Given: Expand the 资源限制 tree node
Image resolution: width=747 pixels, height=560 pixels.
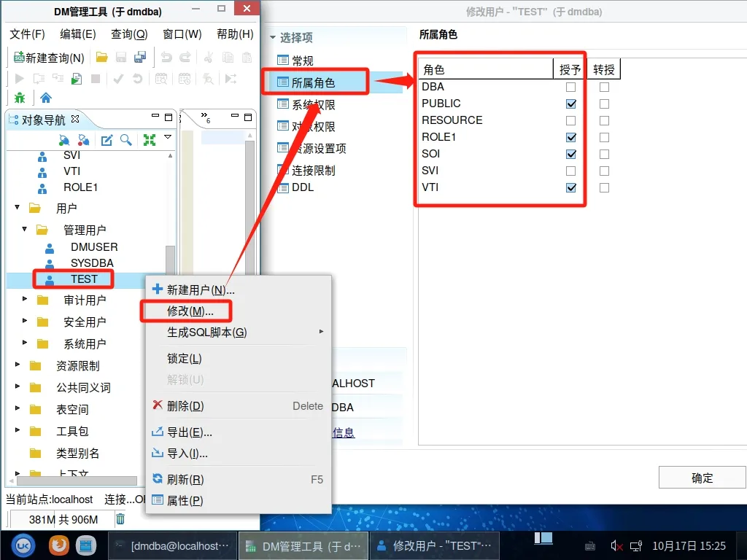Looking at the screenshot, I should pyautogui.click(x=18, y=365).
